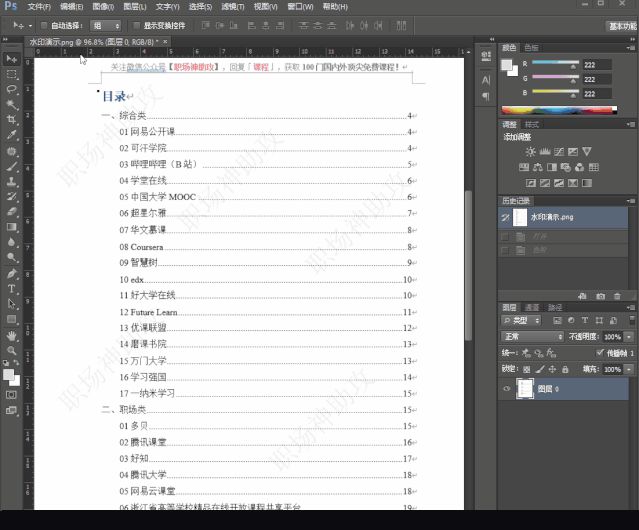Open the 滤镜(T) menu

click(233, 7)
